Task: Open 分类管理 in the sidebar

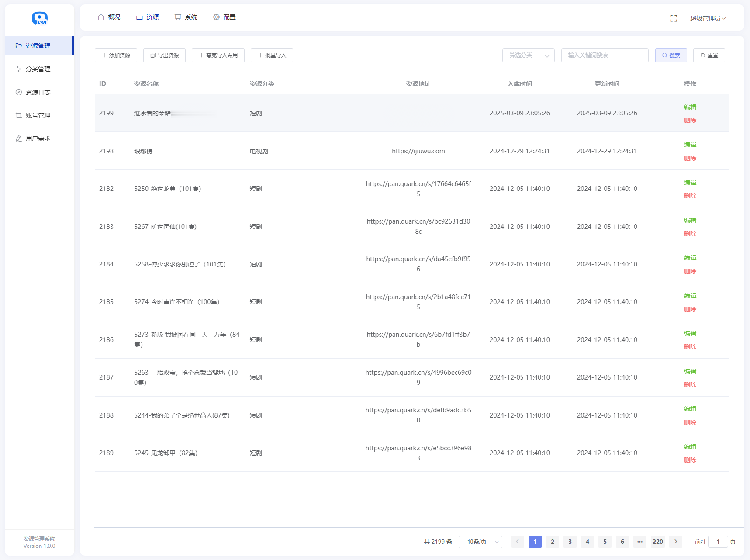Action: [38, 69]
